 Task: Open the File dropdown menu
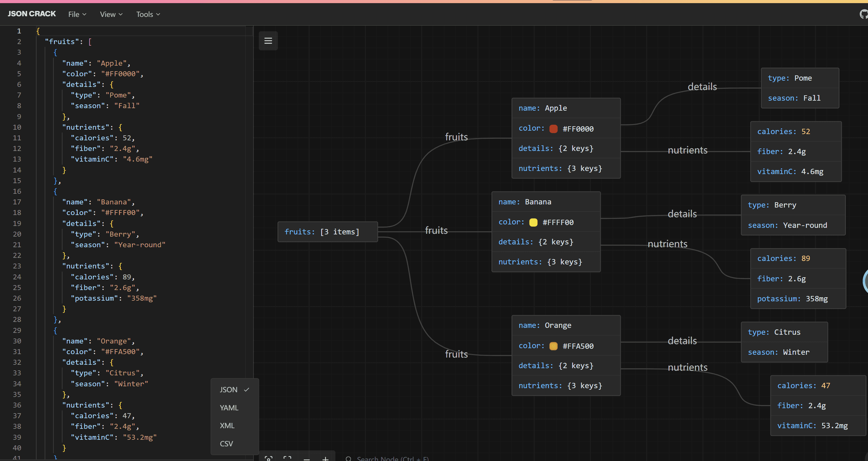point(77,14)
